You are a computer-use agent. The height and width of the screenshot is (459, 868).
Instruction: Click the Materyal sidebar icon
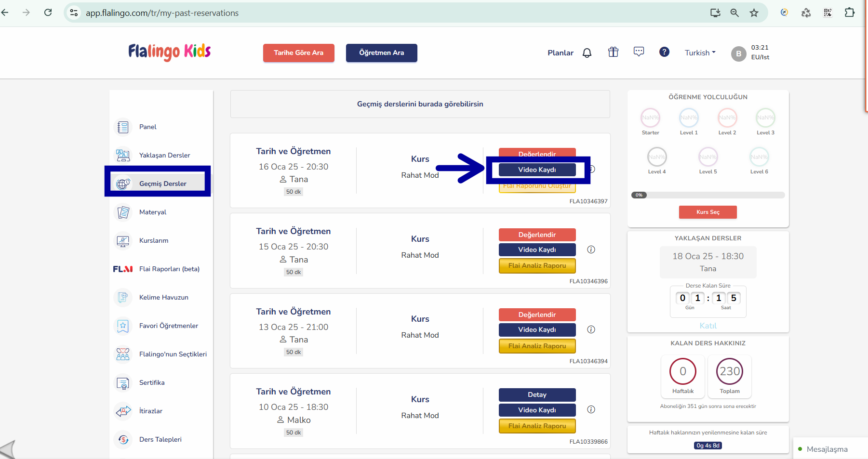point(123,212)
